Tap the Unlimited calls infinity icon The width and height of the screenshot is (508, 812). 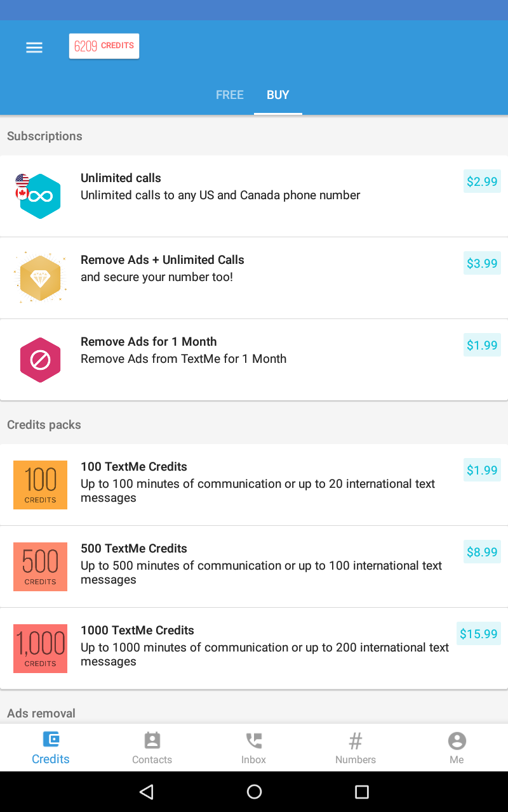(40, 196)
